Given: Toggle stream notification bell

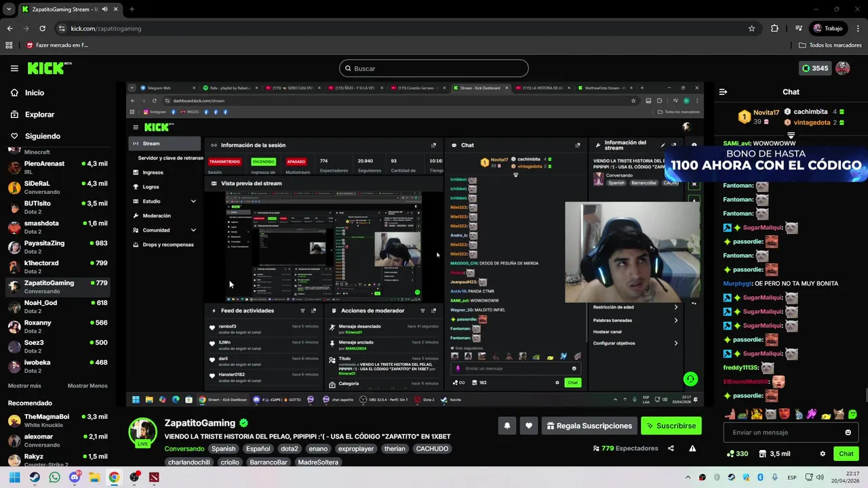Looking at the screenshot, I should pos(507,426).
